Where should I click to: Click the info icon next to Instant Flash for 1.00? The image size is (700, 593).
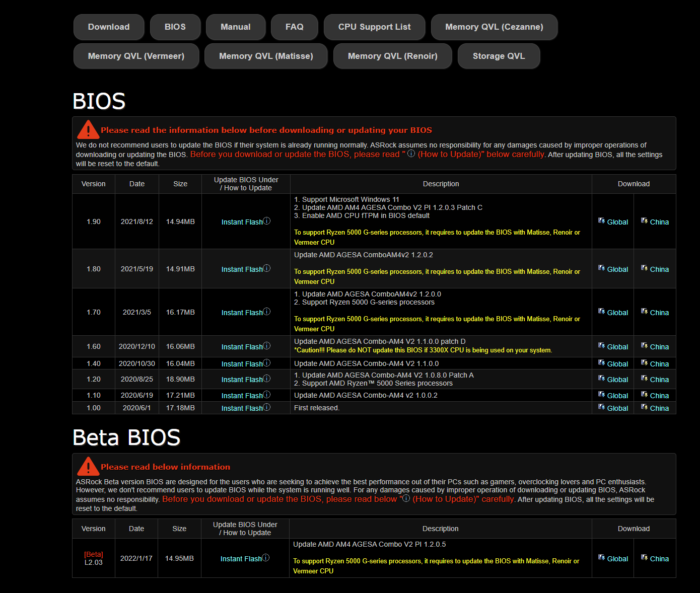pyautogui.click(x=267, y=407)
